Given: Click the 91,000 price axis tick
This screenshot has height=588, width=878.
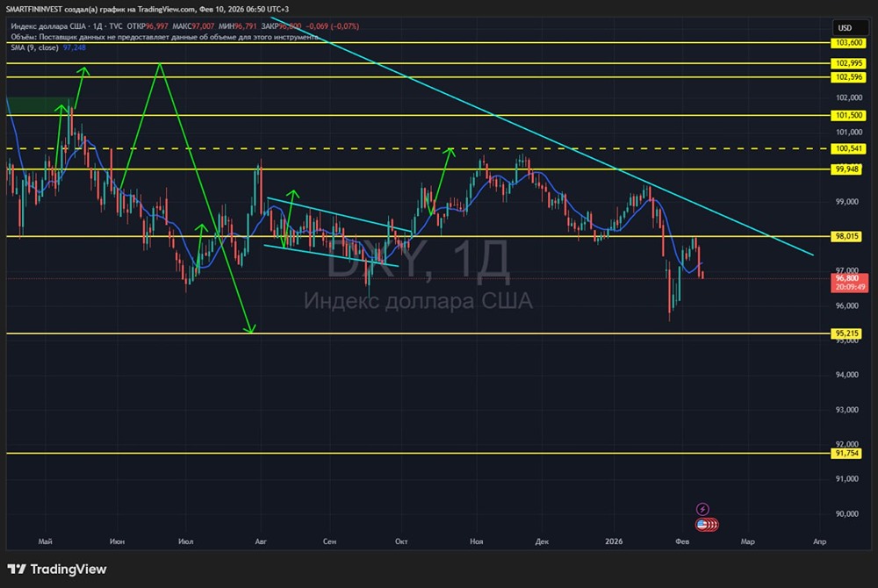Looking at the screenshot, I should click(847, 479).
